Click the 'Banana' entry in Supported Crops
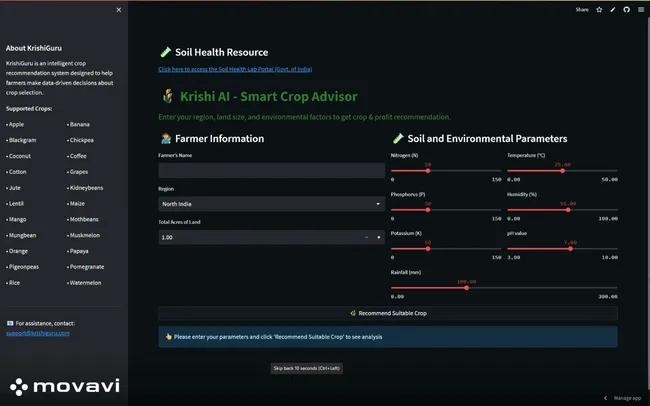This screenshot has width=650, height=406. tap(80, 124)
